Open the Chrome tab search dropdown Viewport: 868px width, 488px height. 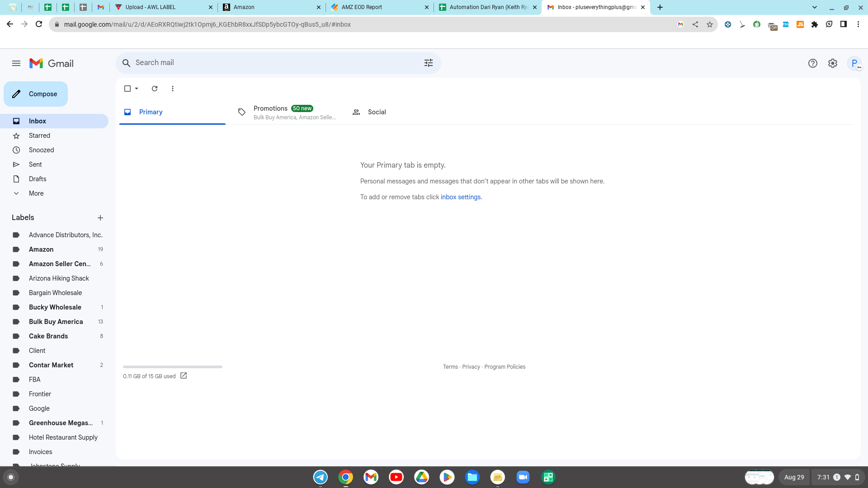tap(815, 7)
